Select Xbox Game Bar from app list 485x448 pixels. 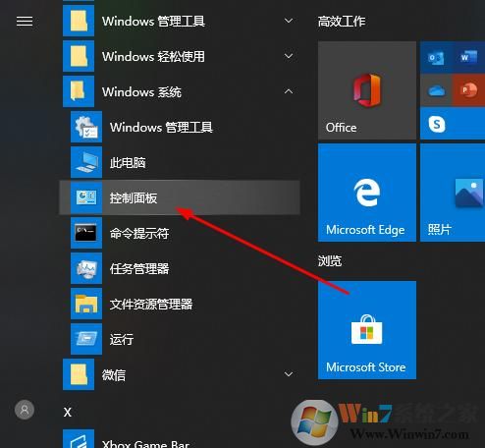(181, 439)
